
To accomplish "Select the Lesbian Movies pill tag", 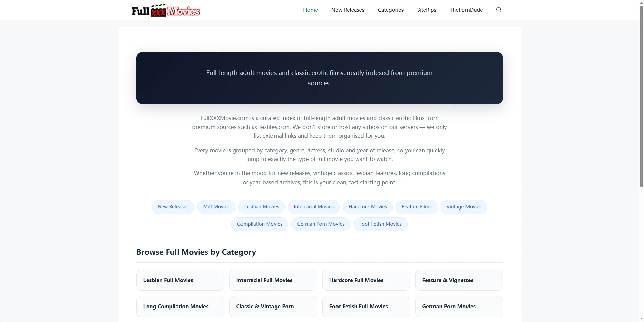I will click(261, 207).
